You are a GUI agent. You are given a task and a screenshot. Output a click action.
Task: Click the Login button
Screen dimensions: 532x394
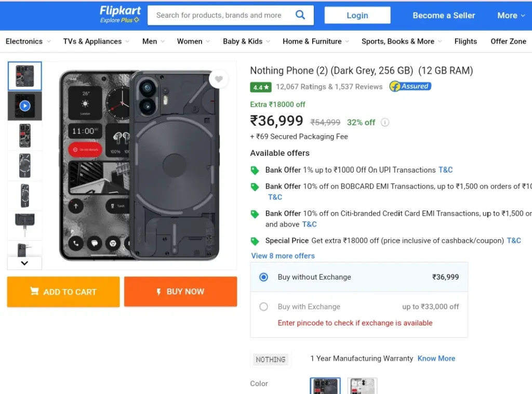point(357,15)
